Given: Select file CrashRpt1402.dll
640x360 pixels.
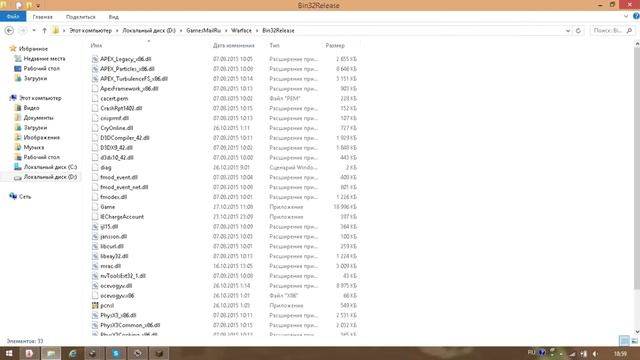Looking at the screenshot, I should click(x=121, y=108).
